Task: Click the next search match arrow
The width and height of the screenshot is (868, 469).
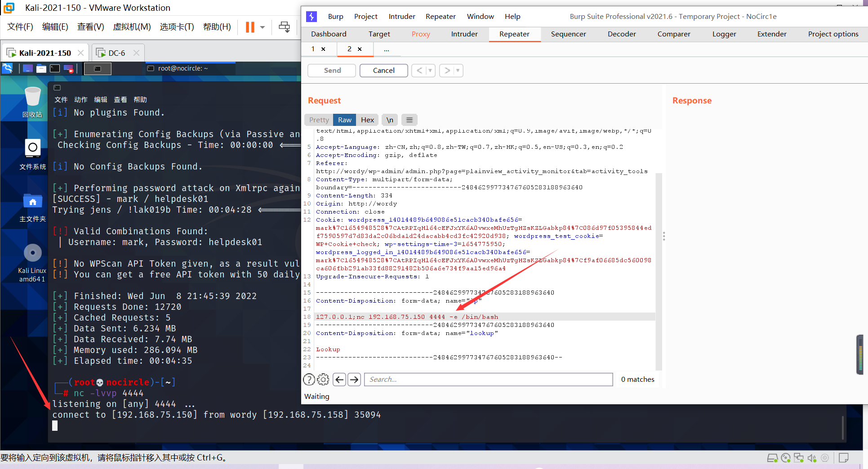Action: coord(354,380)
